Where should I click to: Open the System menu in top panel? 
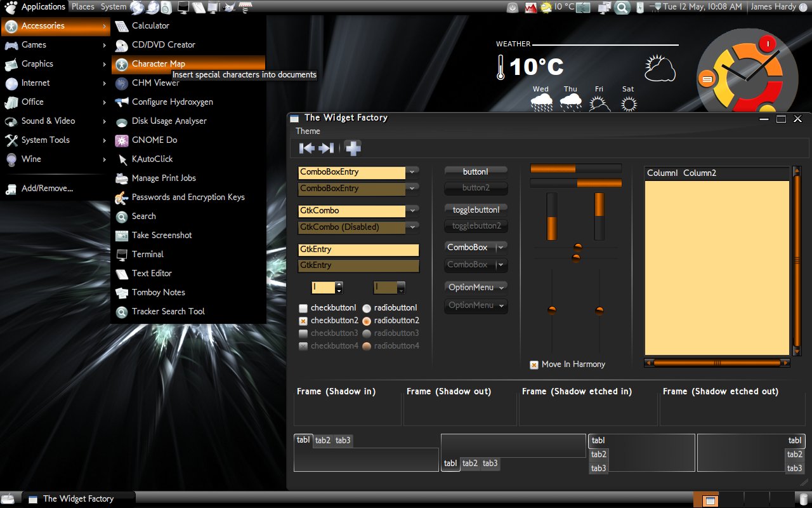coord(113,7)
